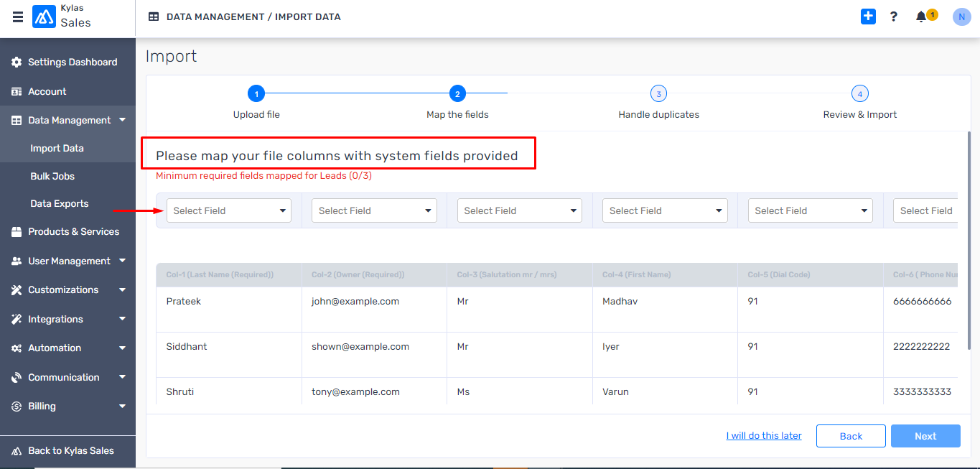Image resolution: width=980 pixels, height=469 pixels.
Task: Collapse the Data Management menu arrow
Action: [123, 120]
